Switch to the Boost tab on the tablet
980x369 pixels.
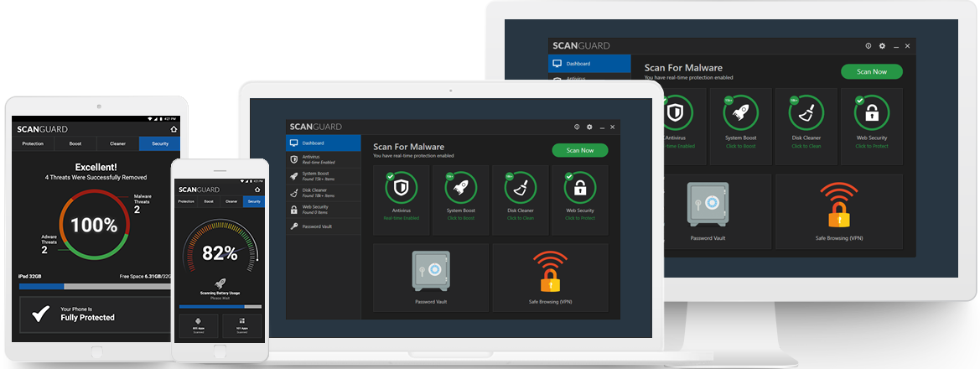click(75, 144)
